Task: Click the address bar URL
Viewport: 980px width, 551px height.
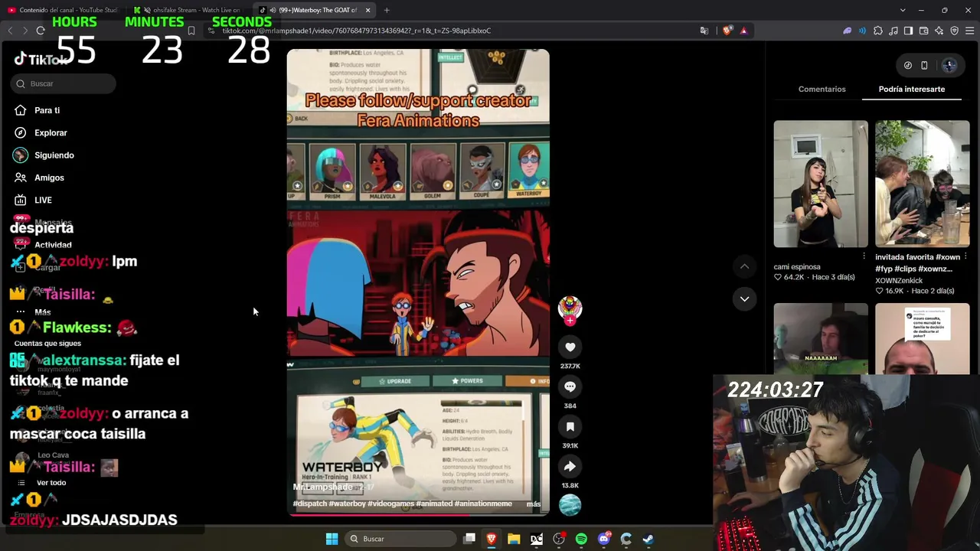Action: coord(357,31)
